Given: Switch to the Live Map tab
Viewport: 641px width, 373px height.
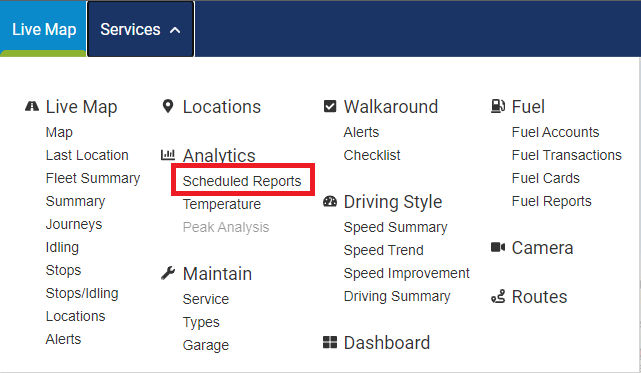Looking at the screenshot, I should pos(43,29).
